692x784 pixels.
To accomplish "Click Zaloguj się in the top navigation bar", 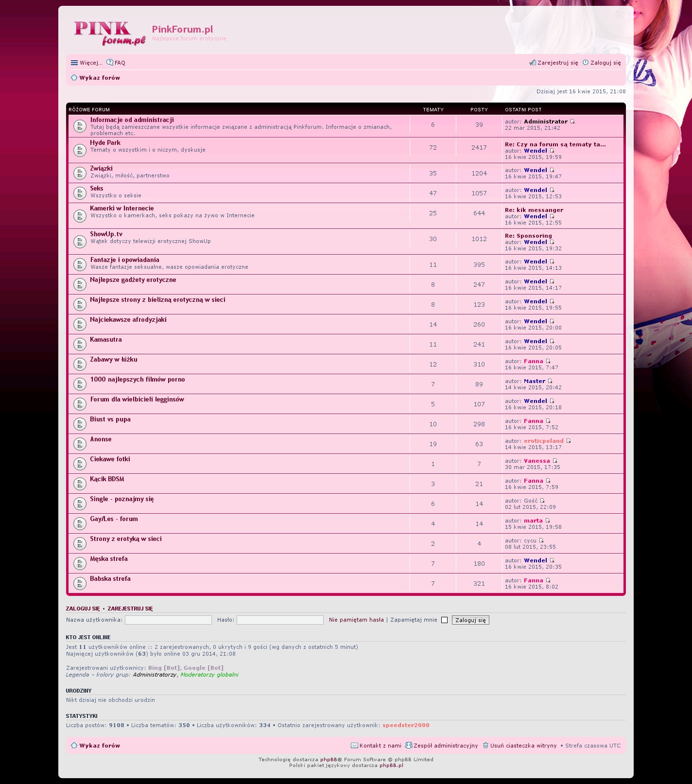I will [602, 63].
